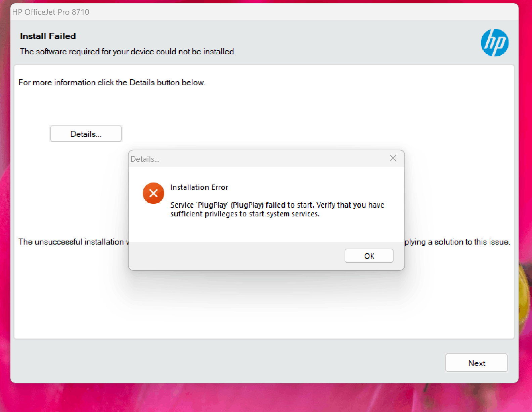This screenshot has height=412, width=532.
Task: Click the Next button
Action: click(x=476, y=363)
